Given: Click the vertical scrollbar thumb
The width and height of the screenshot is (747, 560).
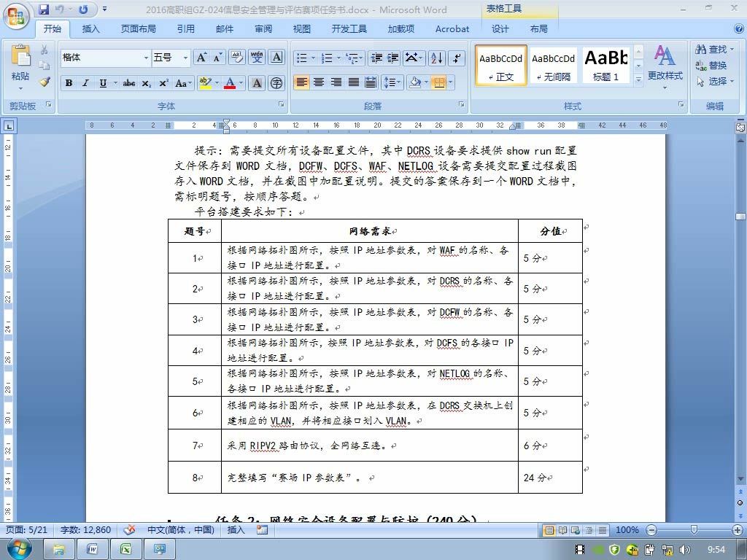Looking at the screenshot, I should click(740, 216).
